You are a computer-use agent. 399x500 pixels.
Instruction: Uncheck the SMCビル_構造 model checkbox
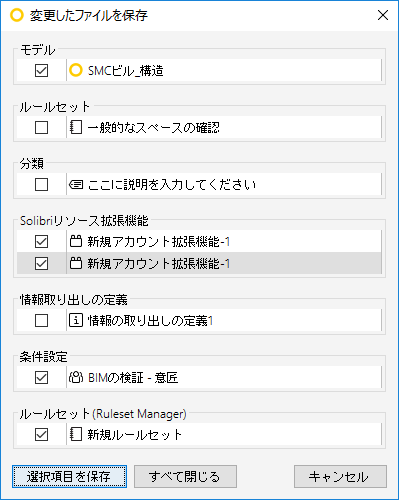coord(41,70)
